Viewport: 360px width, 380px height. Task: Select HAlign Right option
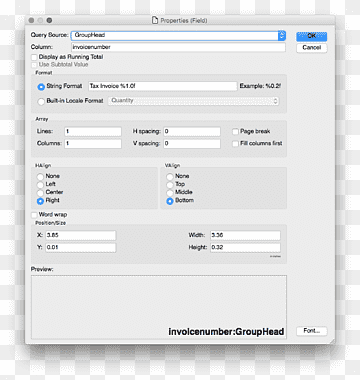coord(40,201)
